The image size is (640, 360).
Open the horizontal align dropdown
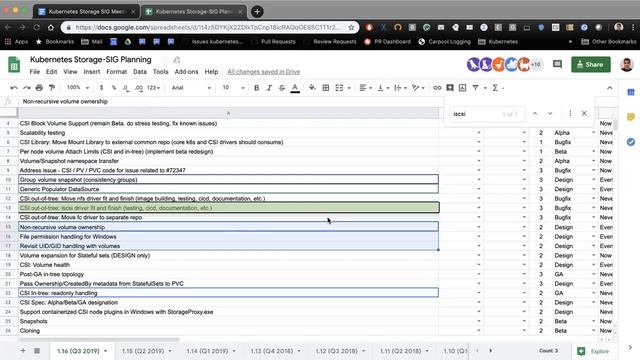tap(365, 88)
